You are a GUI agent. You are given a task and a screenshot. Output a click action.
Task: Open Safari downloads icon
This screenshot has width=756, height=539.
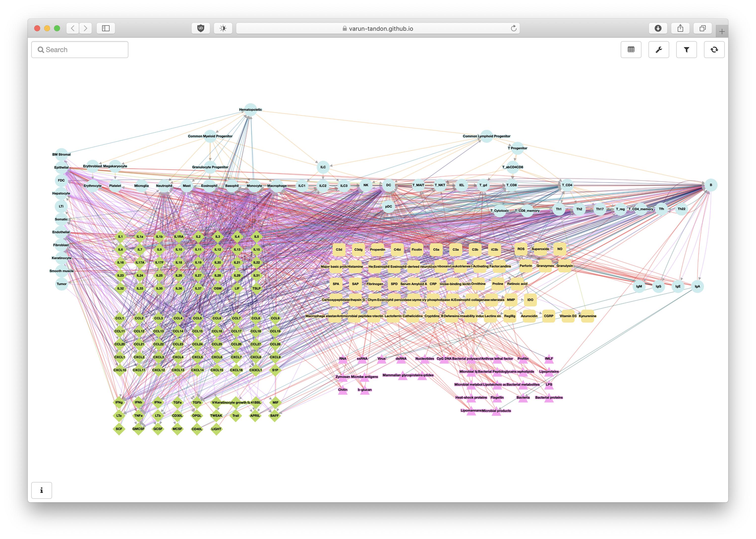point(658,28)
